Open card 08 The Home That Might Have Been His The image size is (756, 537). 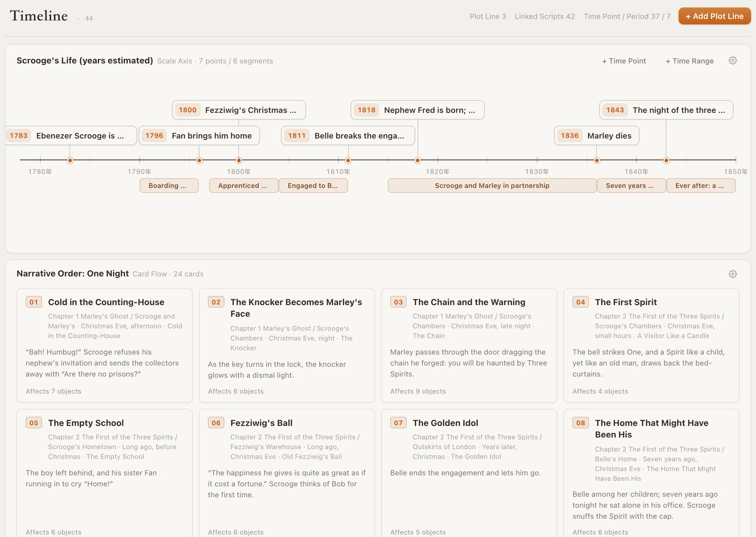click(x=651, y=473)
